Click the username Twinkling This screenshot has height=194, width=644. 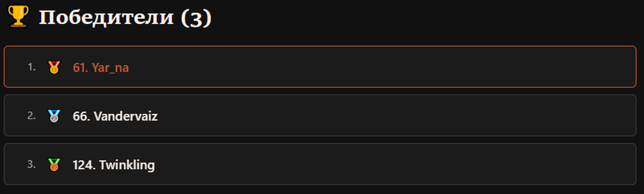coord(127,165)
